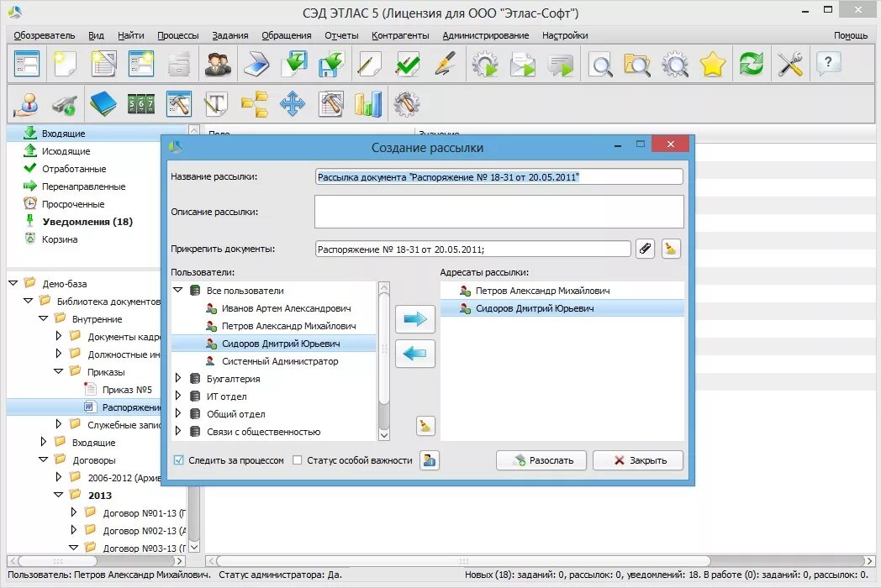Click the broom icon below the arrows
Screen dimensions: 881x588
click(425, 426)
